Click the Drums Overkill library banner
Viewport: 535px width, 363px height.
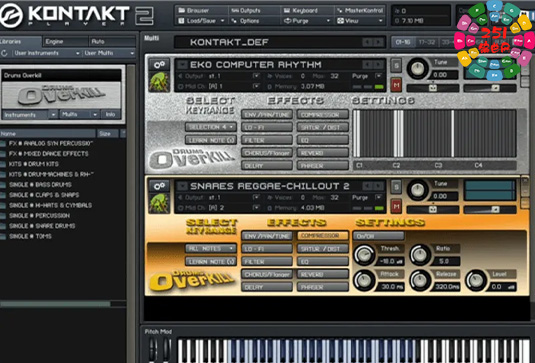[62, 95]
